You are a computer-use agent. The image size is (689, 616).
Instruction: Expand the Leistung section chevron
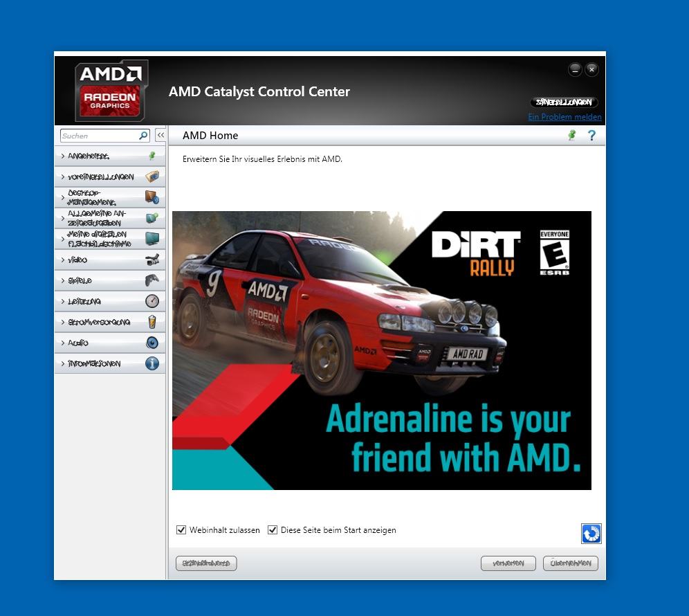coord(62,301)
